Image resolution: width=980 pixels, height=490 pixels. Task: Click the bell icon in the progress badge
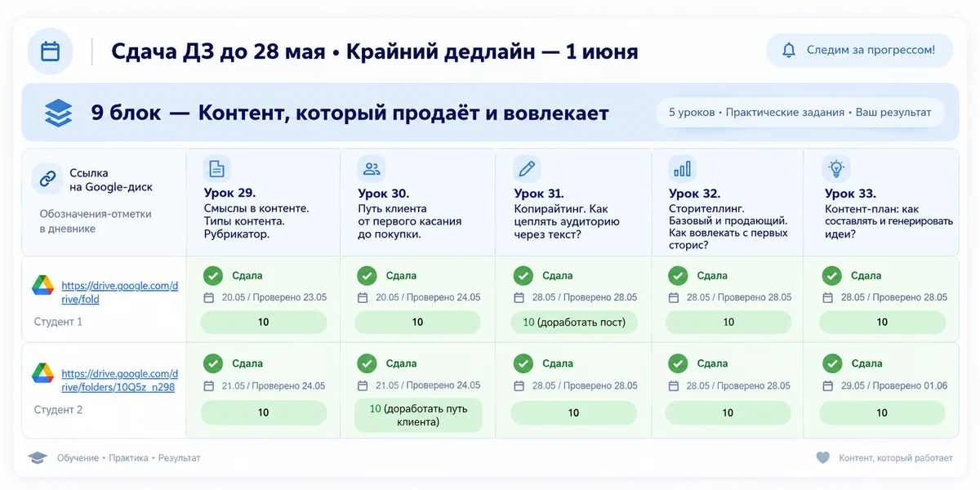[x=789, y=50]
